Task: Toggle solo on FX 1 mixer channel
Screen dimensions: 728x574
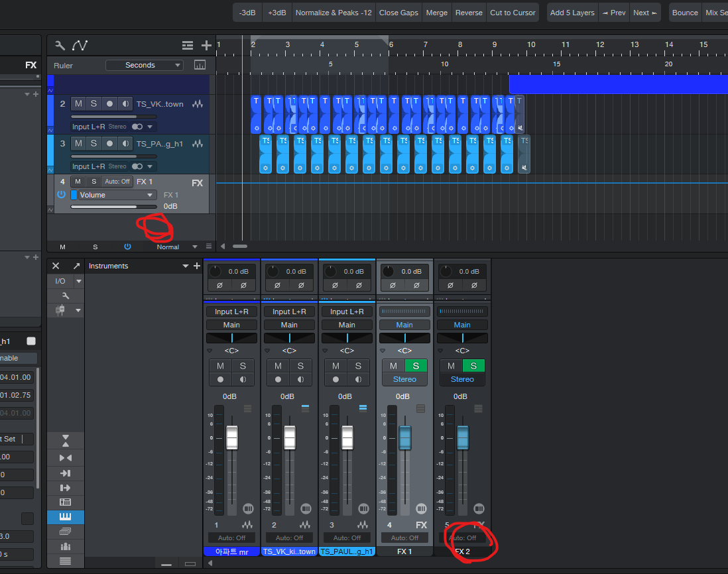Action: (x=416, y=366)
